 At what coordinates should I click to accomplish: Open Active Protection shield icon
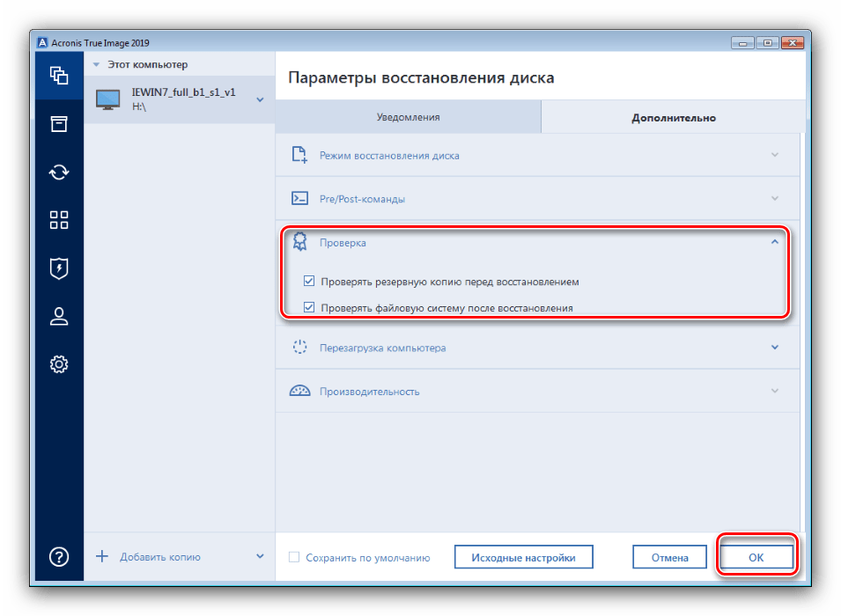pyautogui.click(x=59, y=268)
